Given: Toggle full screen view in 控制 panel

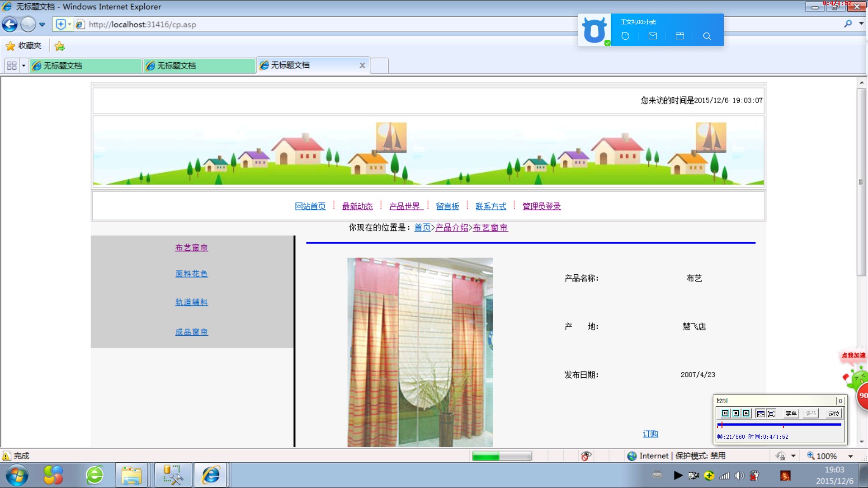Looking at the screenshot, I should pos(771,413).
